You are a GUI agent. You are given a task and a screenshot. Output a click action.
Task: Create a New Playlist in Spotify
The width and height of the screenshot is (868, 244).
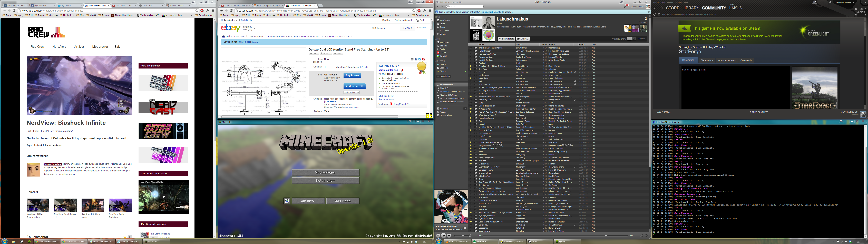pos(444,76)
